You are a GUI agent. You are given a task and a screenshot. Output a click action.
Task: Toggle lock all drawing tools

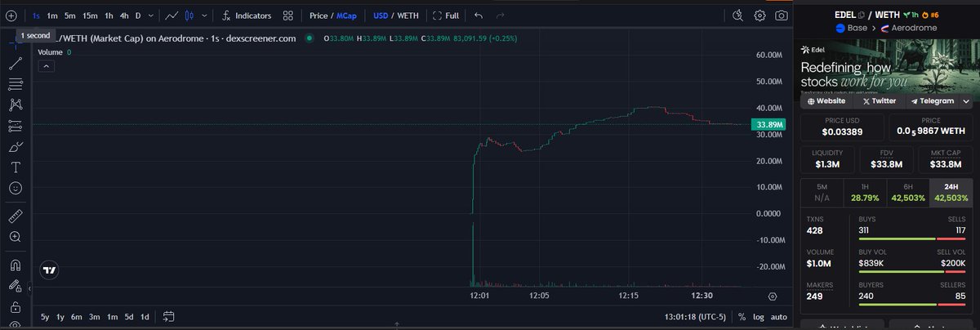tap(15, 306)
